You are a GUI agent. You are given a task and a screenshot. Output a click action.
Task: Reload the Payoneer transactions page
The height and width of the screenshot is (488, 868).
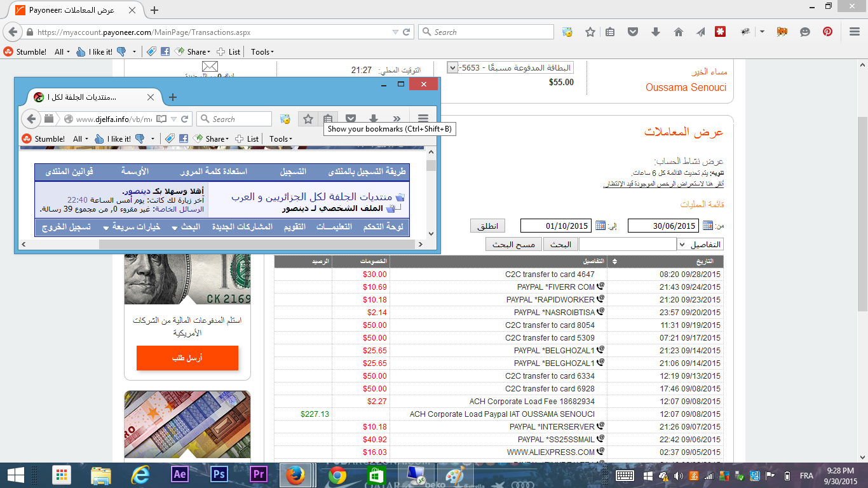click(x=407, y=32)
